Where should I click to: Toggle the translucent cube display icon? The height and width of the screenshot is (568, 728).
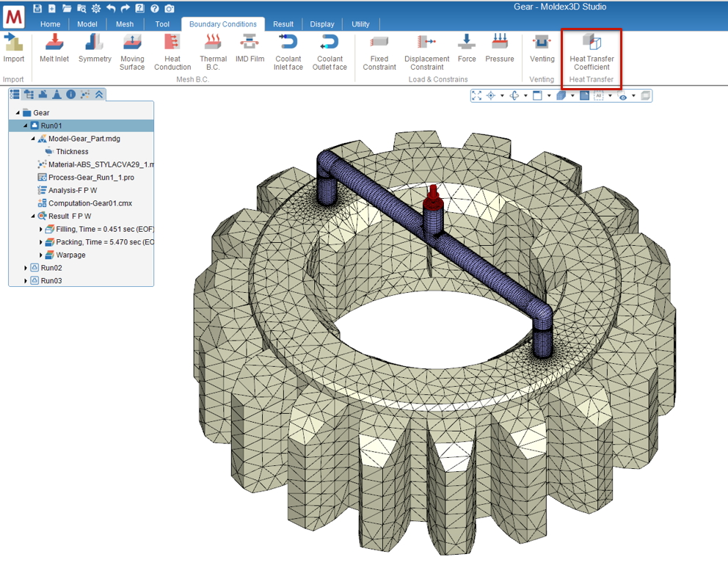coord(645,95)
